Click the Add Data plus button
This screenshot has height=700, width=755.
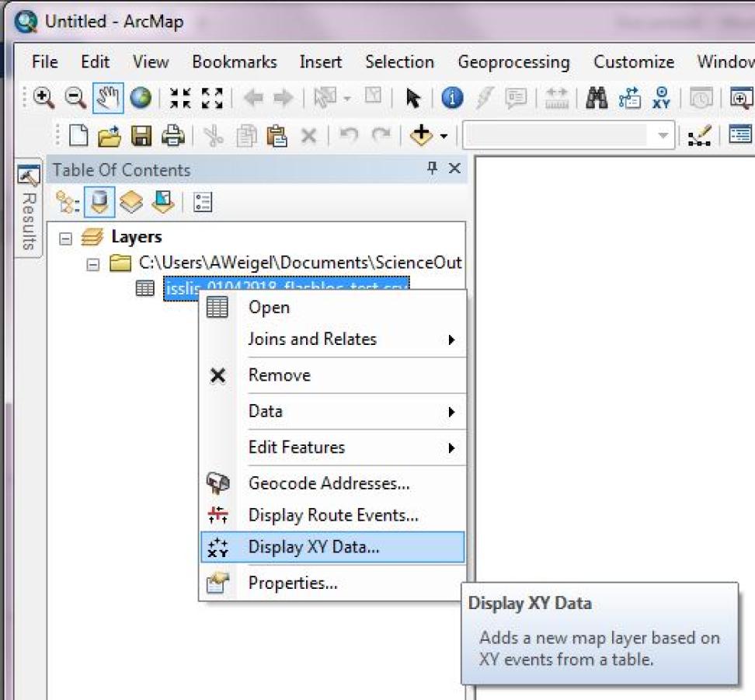[421, 135]
